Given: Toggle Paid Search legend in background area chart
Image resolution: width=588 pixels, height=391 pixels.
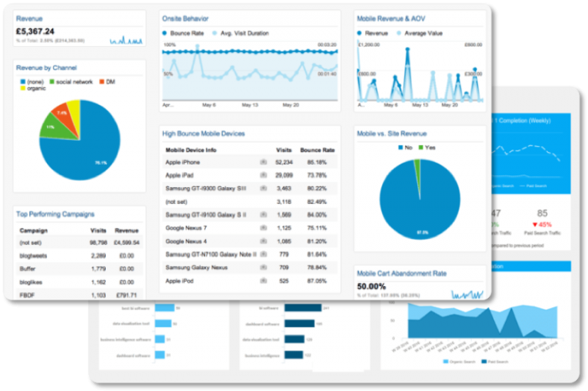Looking at the screenshot, I should (x=495, y=362).
